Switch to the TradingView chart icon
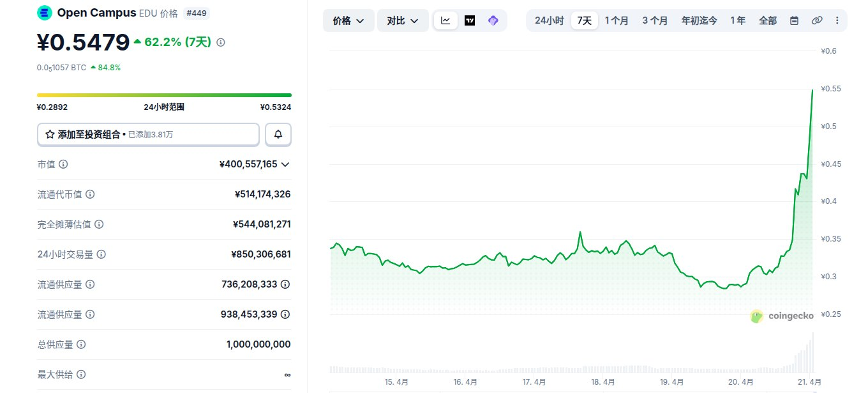The width and height of the screenshot is (868, 393). point(470,20)
